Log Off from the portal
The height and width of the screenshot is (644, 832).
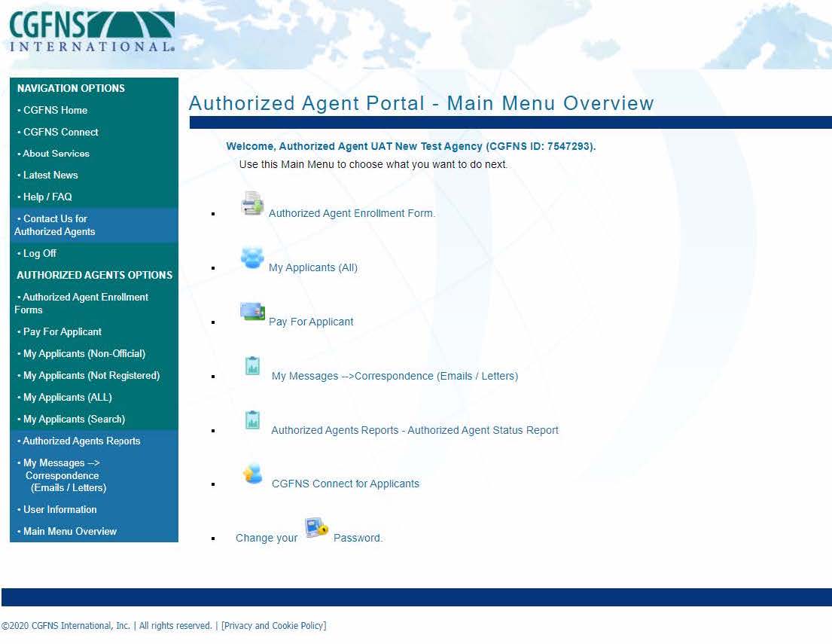[39, 253]
